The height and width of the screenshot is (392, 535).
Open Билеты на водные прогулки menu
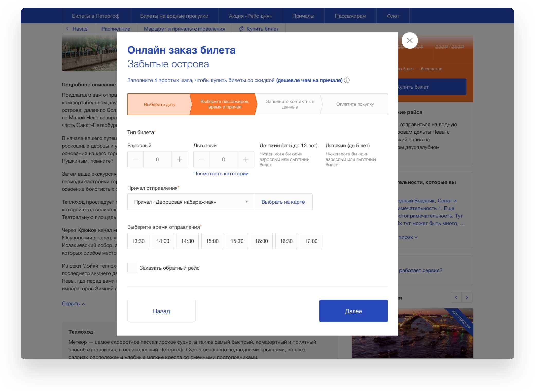pos(174,16)
